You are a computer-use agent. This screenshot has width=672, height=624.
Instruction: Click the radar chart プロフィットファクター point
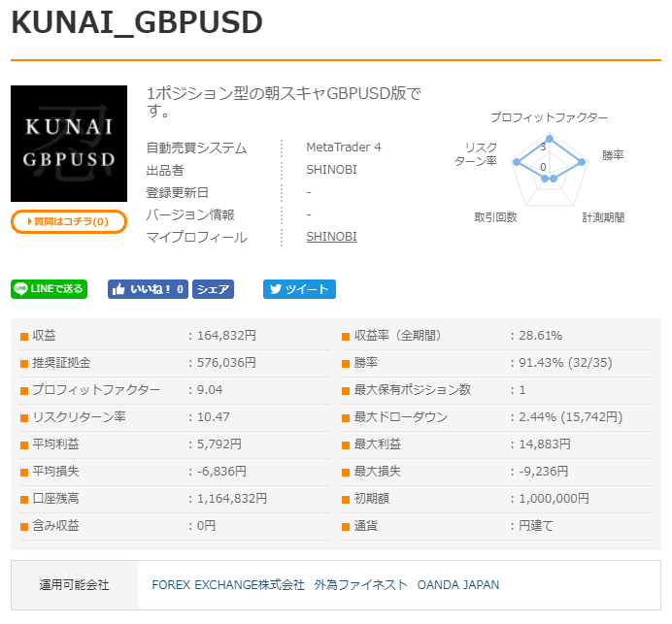(550, 139)
